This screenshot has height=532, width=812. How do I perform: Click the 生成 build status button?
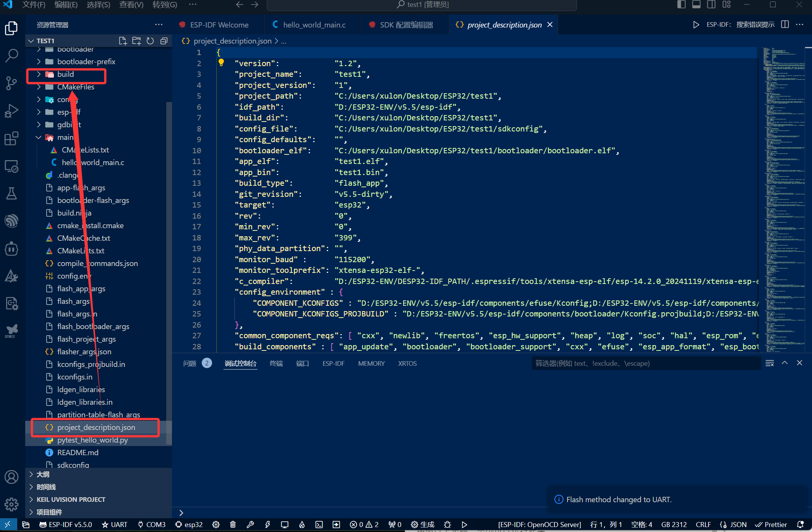(x=423, y=524)
